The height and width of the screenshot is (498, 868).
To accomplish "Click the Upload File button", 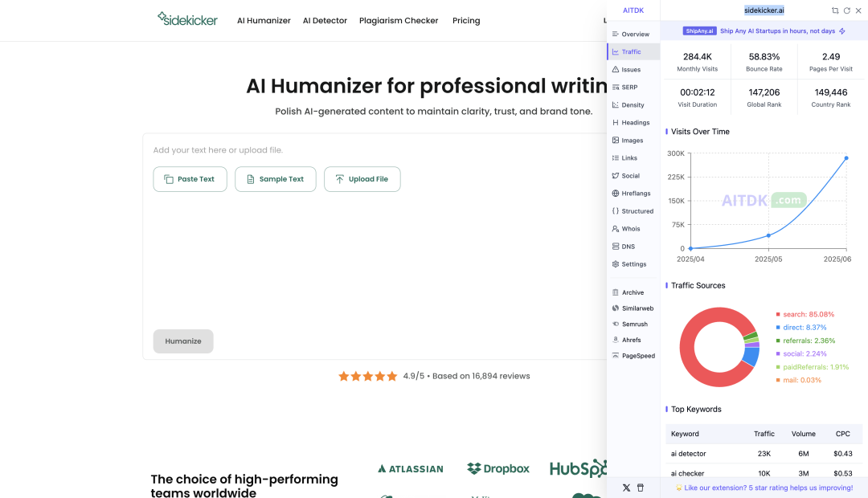I will [362, 179].
